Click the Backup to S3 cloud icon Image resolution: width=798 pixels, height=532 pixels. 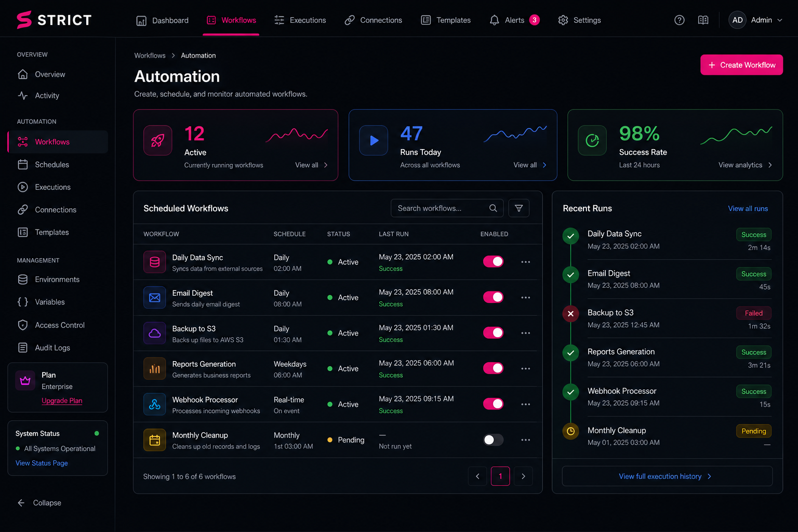coord(155,333)
